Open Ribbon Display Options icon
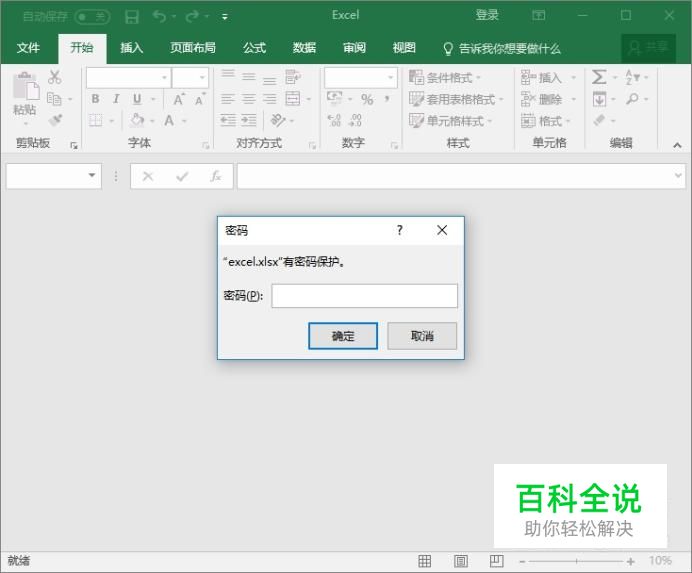Image resolution: width=692 pixels, height=573 pixels. (x=538, y=15)
